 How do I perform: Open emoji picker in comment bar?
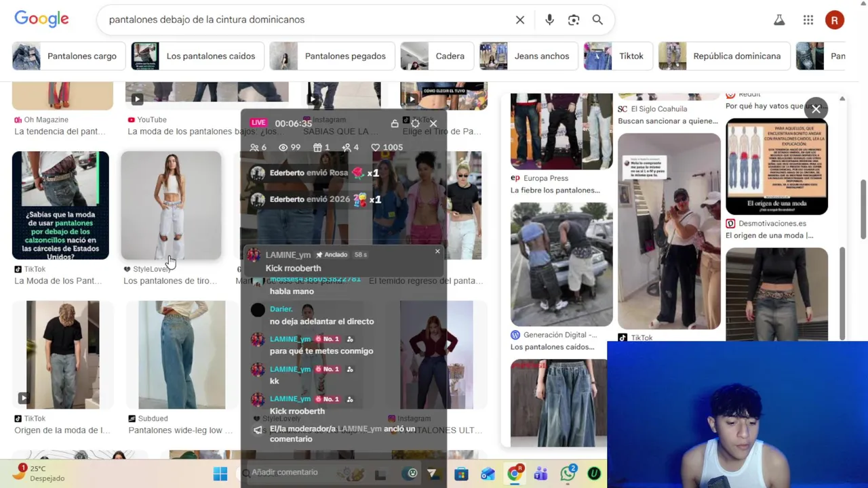click(412, 473)
